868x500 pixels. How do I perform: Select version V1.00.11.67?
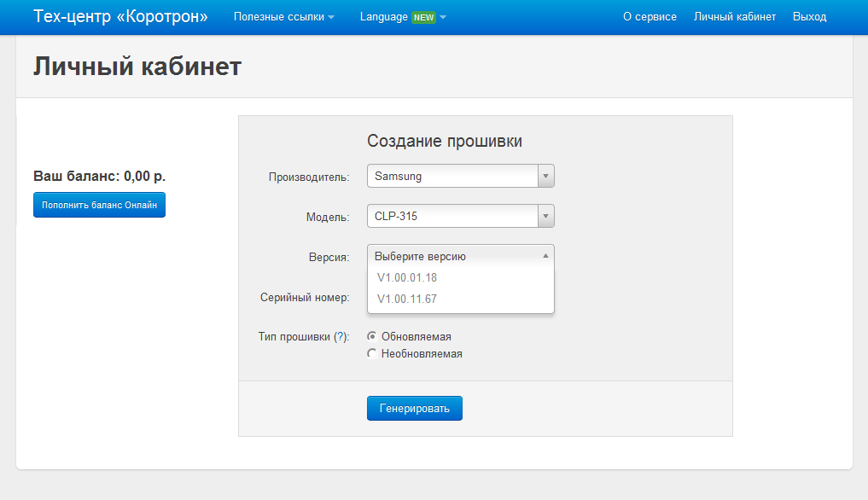click(x=461, y=299)
